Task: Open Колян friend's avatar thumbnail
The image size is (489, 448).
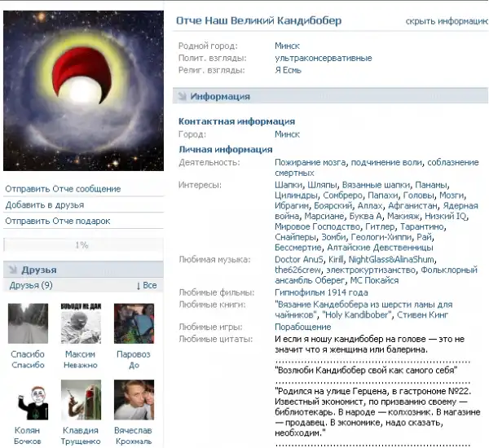Action: (x=28, y=402)
